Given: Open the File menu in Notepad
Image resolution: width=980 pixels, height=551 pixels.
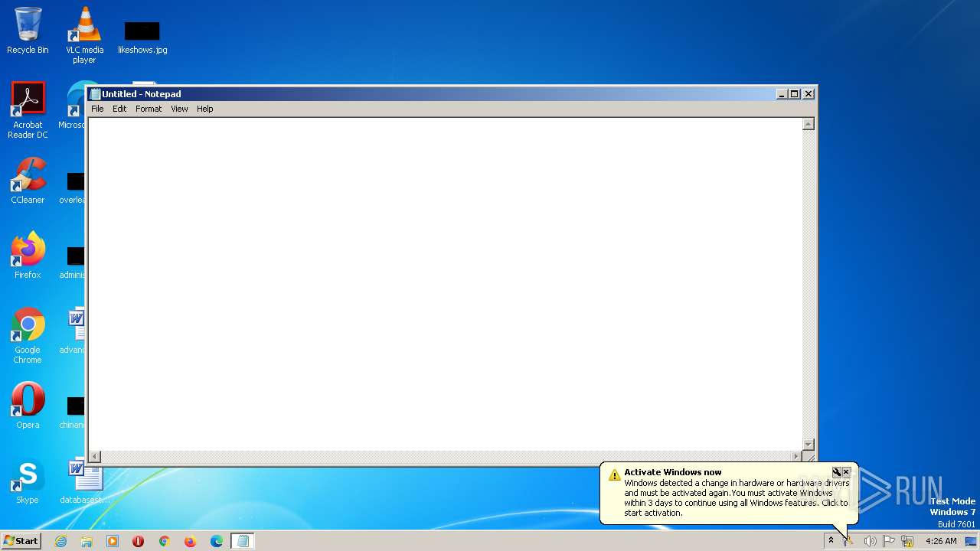Looking at the screenshot, I should [97, 109].
